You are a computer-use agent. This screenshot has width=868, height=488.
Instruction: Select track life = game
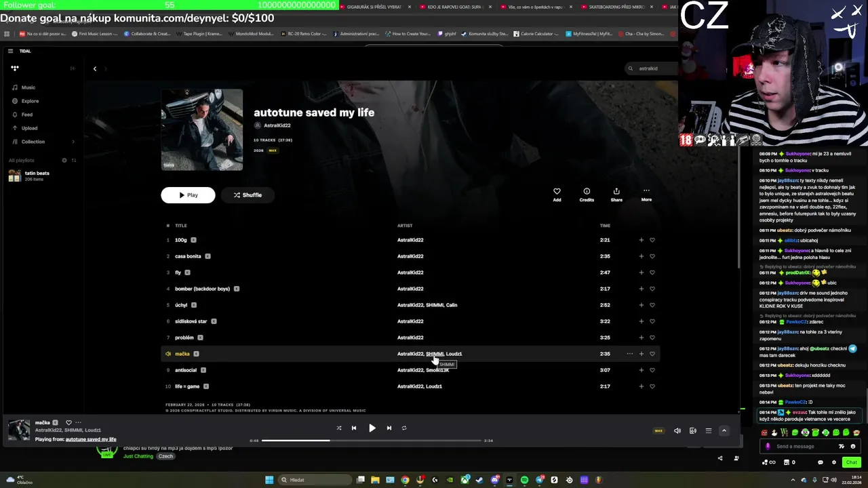click(187, 386)
